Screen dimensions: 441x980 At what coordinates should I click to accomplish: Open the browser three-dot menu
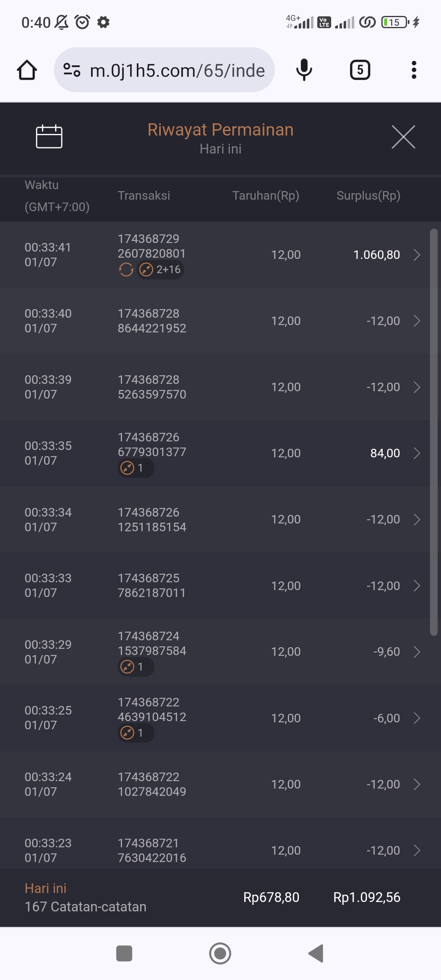point(414,70)
